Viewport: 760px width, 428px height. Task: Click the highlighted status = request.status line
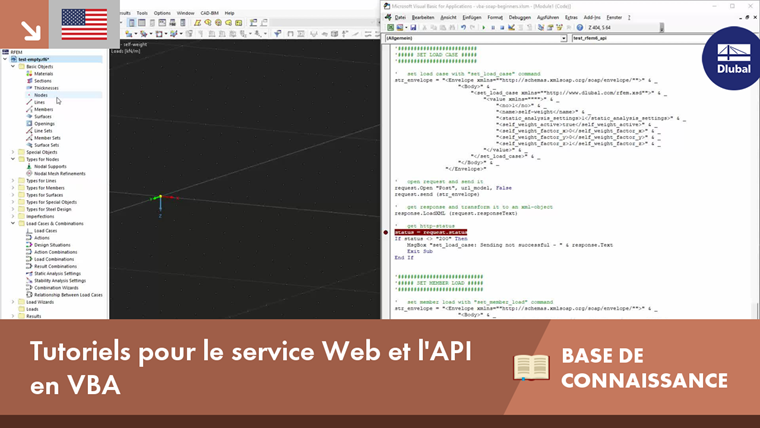pyautogui.click(x=430, y=232)
